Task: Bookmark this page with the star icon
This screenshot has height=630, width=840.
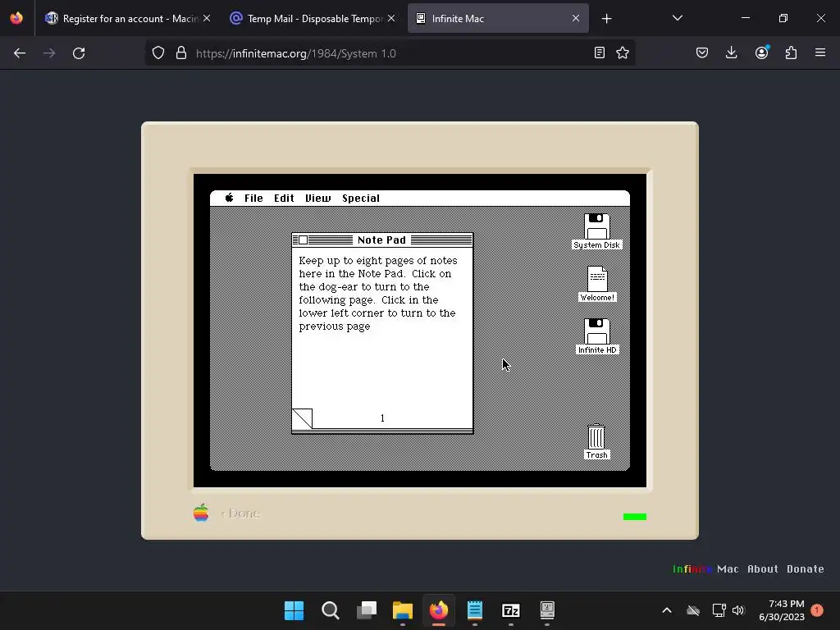Action: [622, 52]
